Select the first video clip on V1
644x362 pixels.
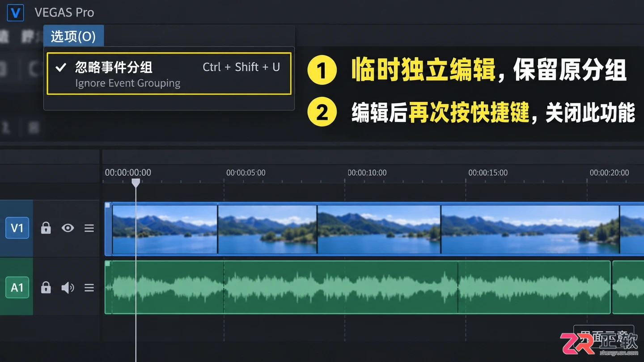tap(165, 229)
